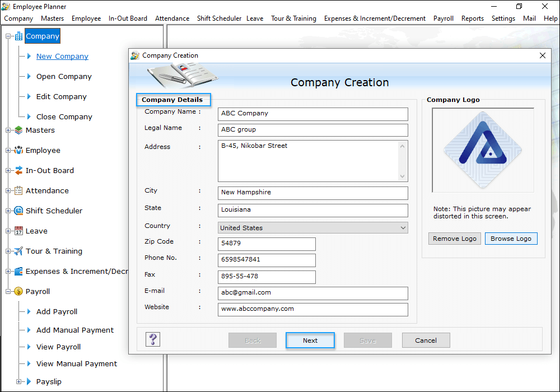Click arrow icon beside Close Company
This screenshot has width=560, height=392.
[29, 116]
